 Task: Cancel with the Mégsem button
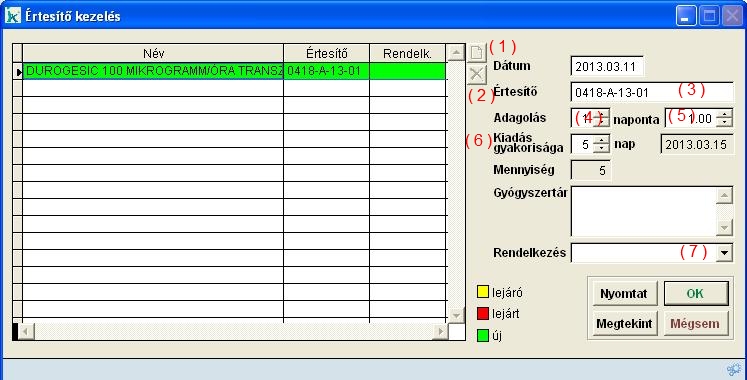click(x=696, y=324)
